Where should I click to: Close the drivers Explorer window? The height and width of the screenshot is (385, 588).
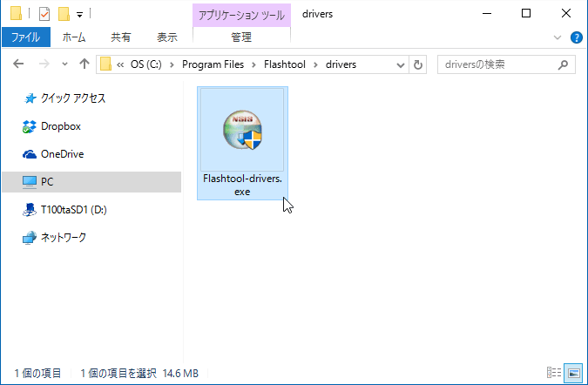566,13
